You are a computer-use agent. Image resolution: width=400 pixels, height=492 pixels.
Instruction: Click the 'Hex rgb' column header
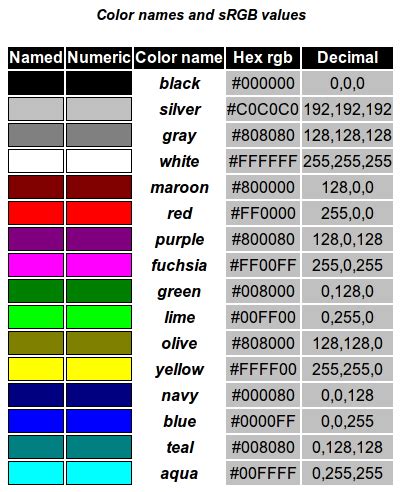263,58
